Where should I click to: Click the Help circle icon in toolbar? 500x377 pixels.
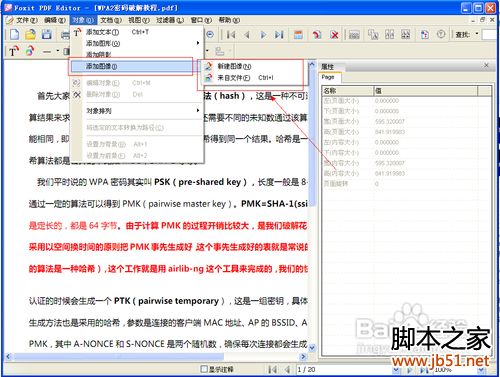pos(441,34)
